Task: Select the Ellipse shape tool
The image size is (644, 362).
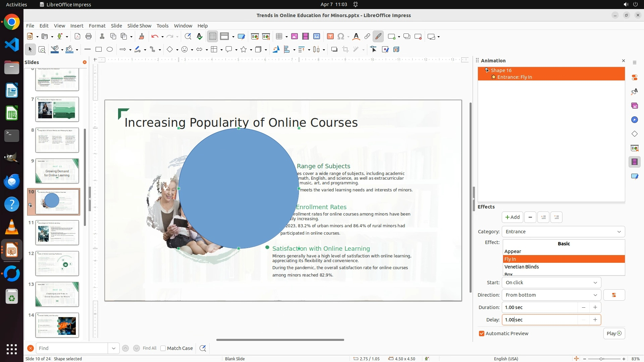Action: pyautogui.click(x=110, y=49)
